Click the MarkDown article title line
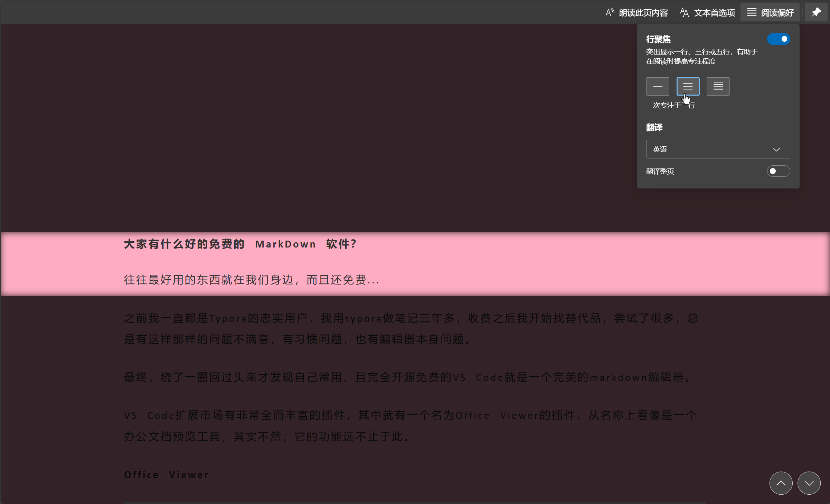The image size is (830, 504). pyautogui.click(x=240, y=244)
